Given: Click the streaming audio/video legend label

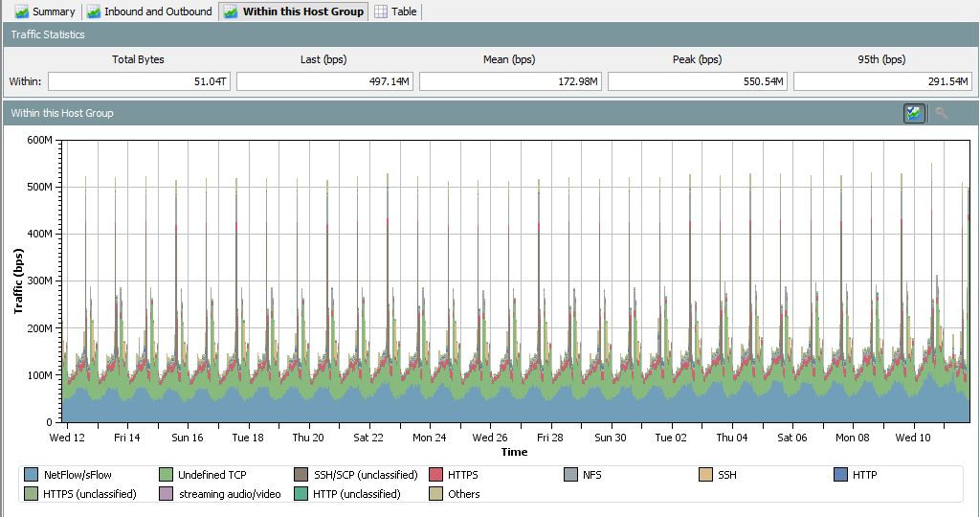Looking at the screenshot, I should tap(230, 494).
